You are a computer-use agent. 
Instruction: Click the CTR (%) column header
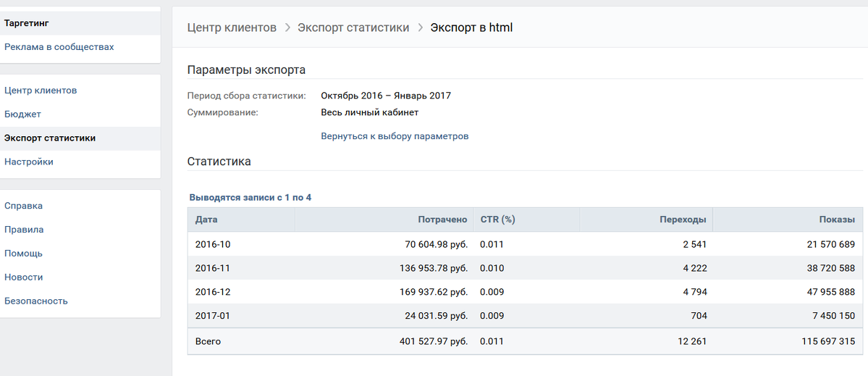tap(526, 220)
